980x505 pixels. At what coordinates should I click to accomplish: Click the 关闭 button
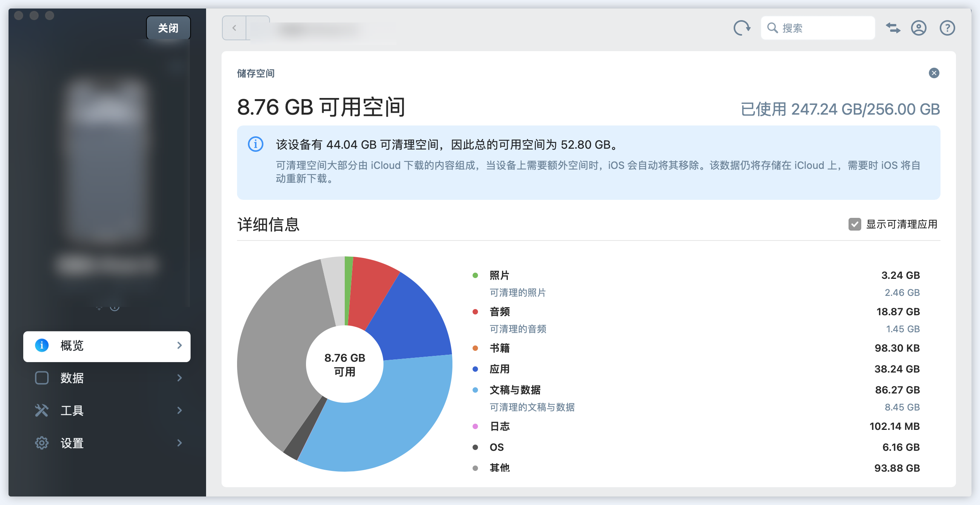point(168,28)
